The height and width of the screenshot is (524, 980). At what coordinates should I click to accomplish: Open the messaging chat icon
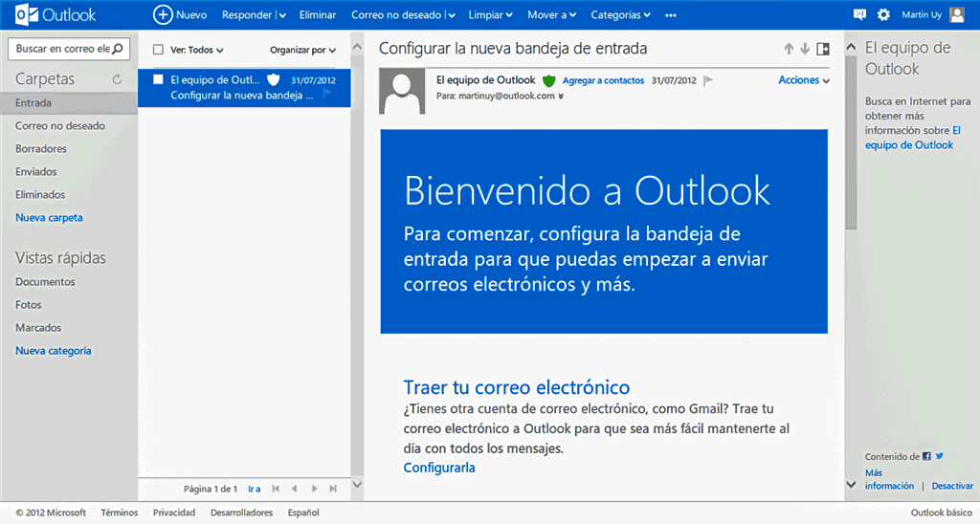859,15
